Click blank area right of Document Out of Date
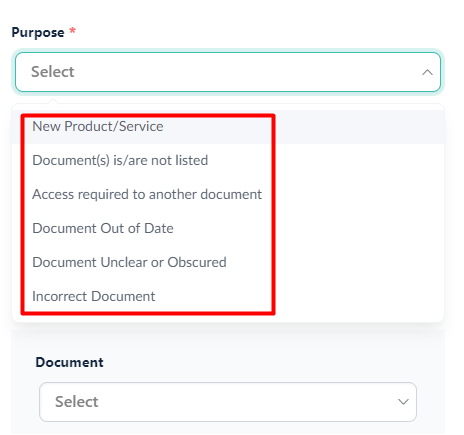 [357, 229]
